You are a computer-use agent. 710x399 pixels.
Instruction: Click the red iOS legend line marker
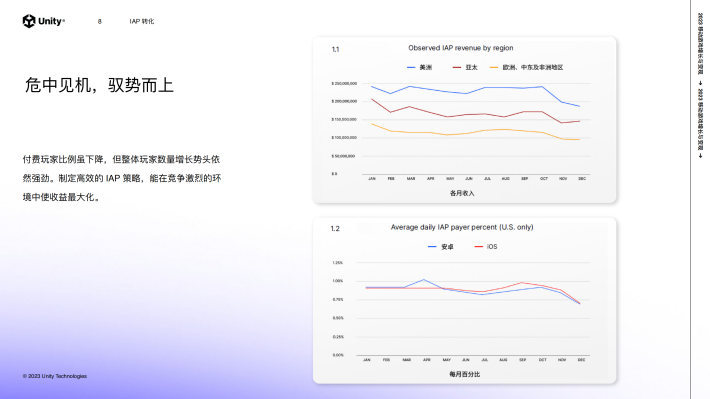(x=478, y=247)
